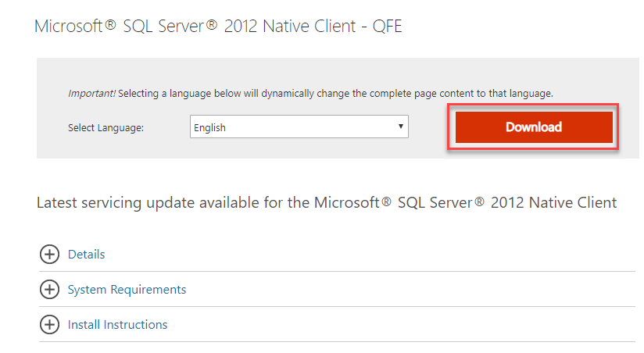Click the 'Select Language:' label
The width and height of the screenshot is (644, 353).
[106, 128]
